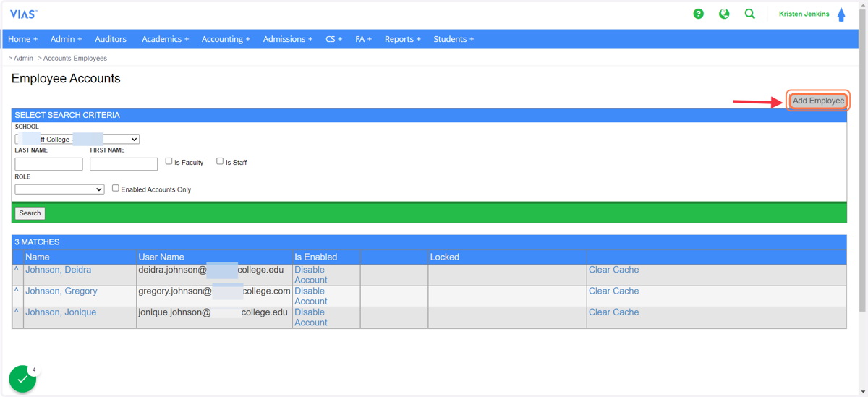Image resolution: width=868 pixels, height=397 pixels.
Task: Open the Johnson, Jonique employee link
Action: (x=61, y=312)
